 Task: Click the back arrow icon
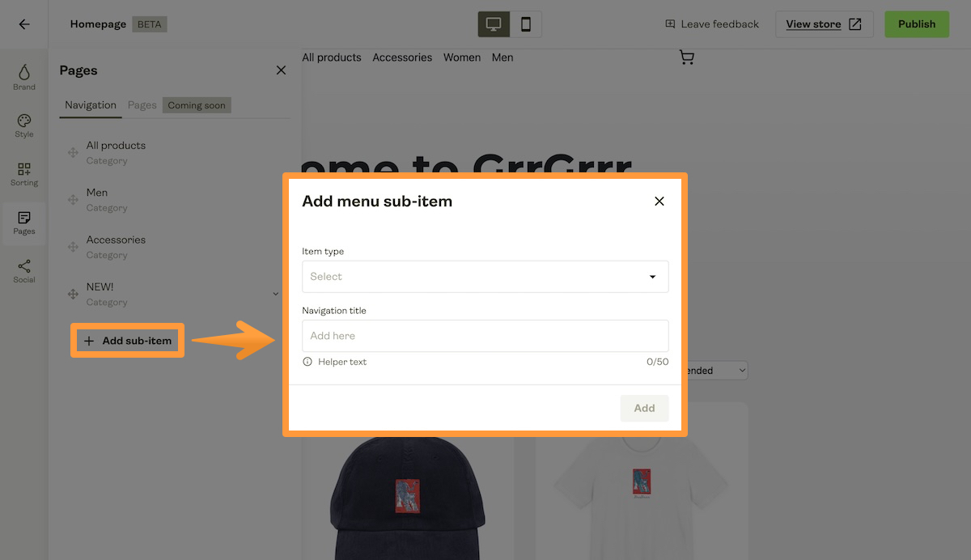coord(24,24)
